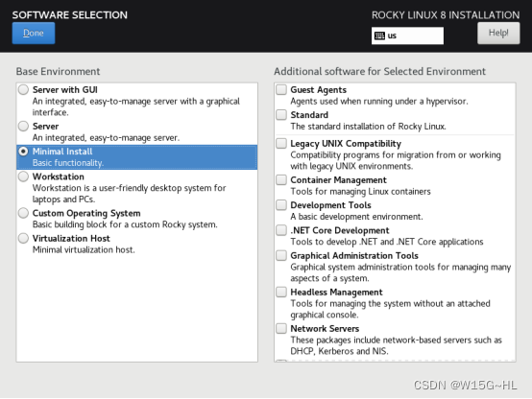The width and height of the screenshot is (532, 399).
Task: Open the Help! button
Action: pos(498,33)
